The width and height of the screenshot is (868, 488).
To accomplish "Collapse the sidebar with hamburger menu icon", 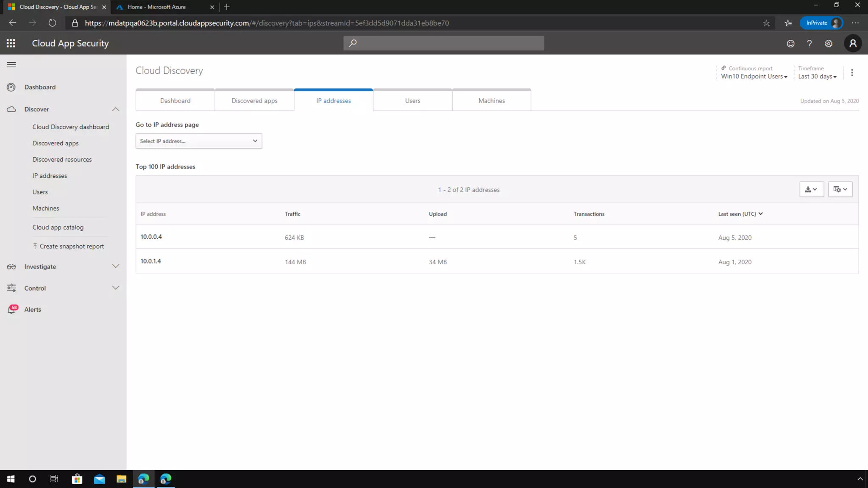I will pos(11,65).
